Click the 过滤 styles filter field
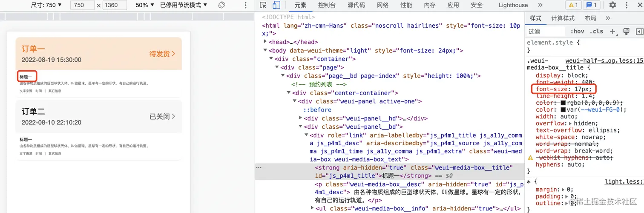 point(546,31)
